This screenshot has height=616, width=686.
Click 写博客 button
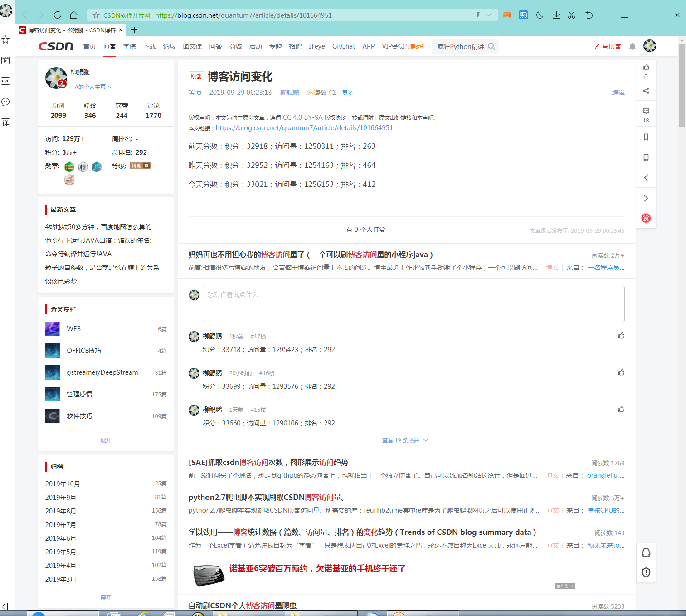tap(608, 46)
